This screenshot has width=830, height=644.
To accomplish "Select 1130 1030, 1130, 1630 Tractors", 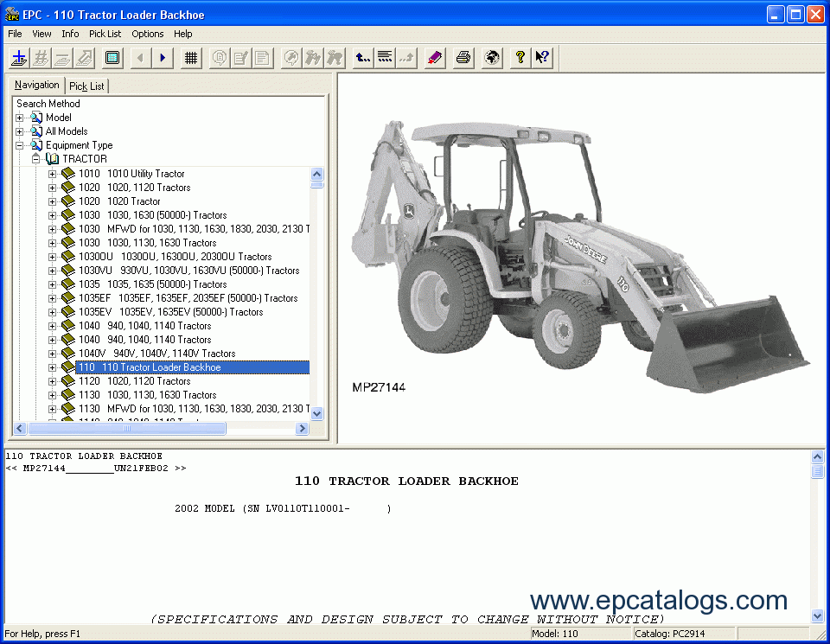I will point(148,395).
